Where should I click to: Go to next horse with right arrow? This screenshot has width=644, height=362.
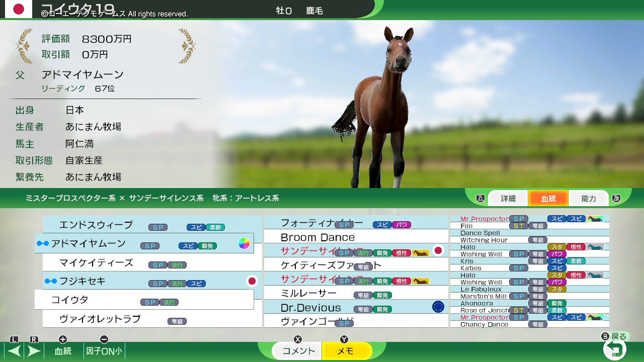tap(34, 351)
